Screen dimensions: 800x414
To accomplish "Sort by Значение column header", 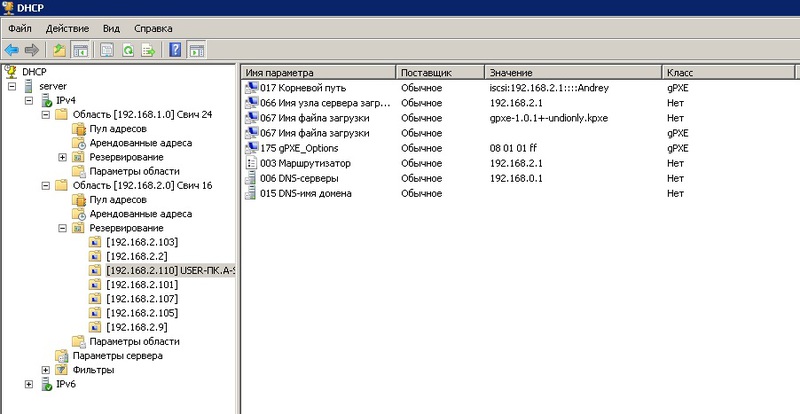I will [573, 72].
